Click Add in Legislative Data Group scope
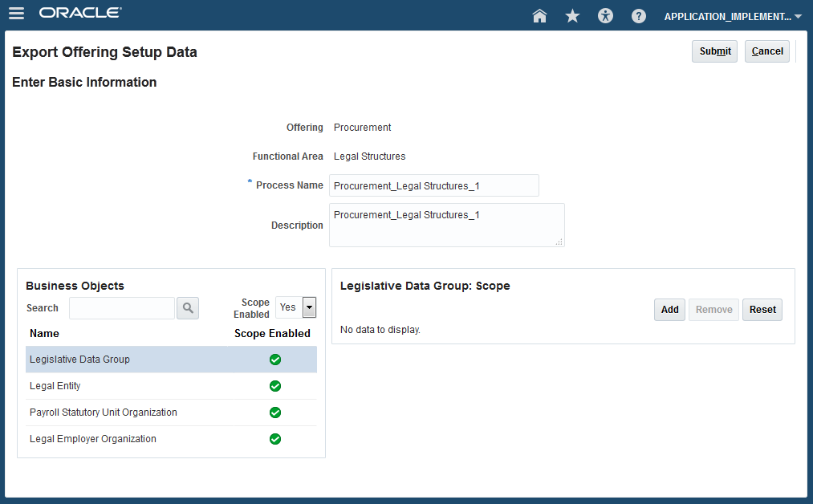The image size is (813, 504). click(x=669, y=310)
